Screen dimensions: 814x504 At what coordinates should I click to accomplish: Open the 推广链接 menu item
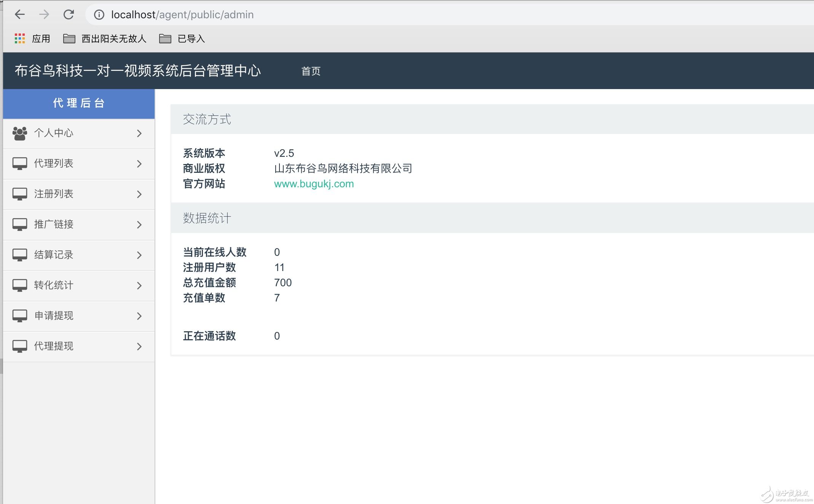point(79,225)
